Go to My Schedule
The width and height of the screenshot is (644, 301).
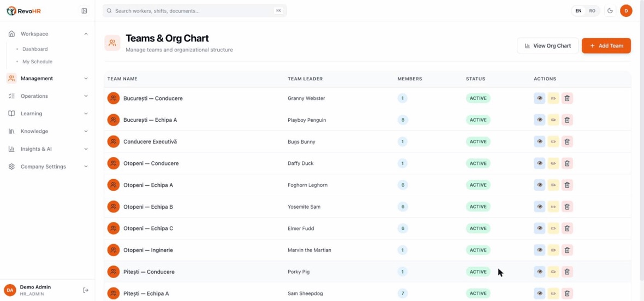click(37, 62)
